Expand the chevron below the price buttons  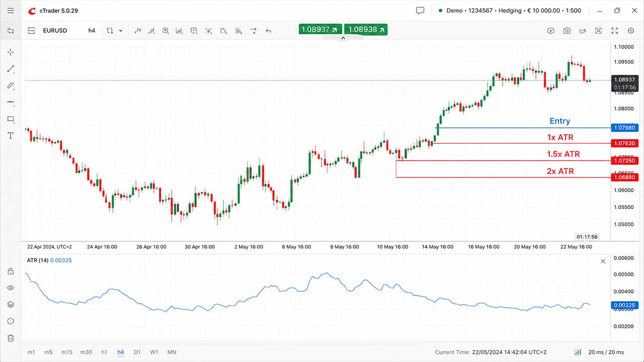(343, 38)
